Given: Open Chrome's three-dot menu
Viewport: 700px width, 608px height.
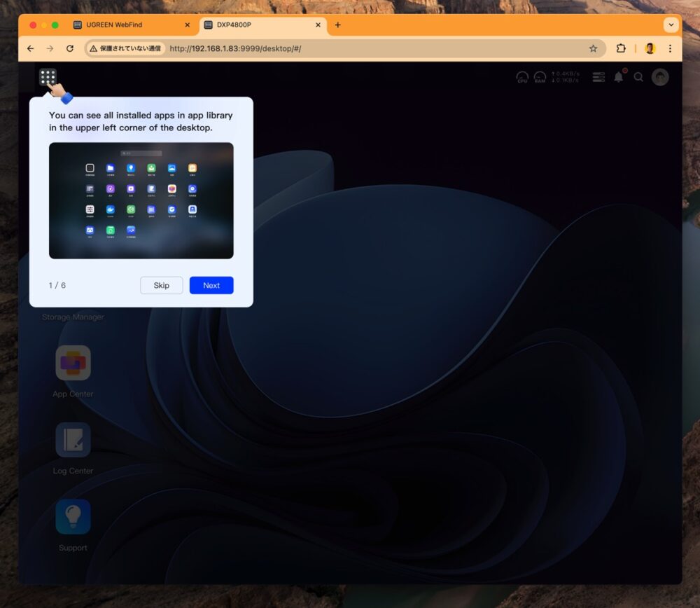Looking at the screenshot, I should pos(670,48).
